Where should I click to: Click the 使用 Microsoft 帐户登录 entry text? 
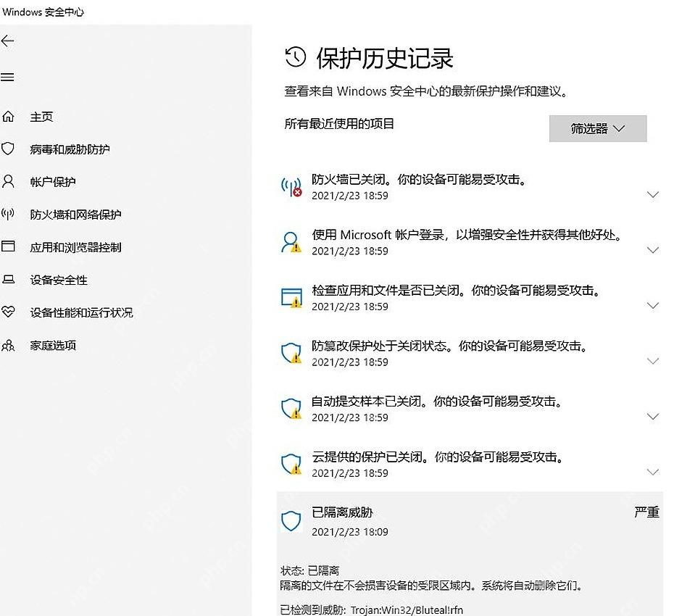pyautogui.click(x=467, y=235)
